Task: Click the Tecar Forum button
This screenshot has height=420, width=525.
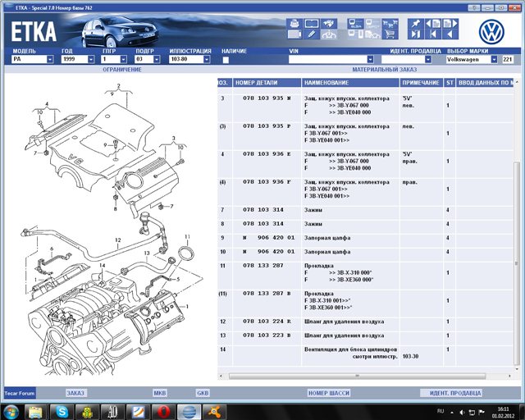Action: tap(20, 393)
